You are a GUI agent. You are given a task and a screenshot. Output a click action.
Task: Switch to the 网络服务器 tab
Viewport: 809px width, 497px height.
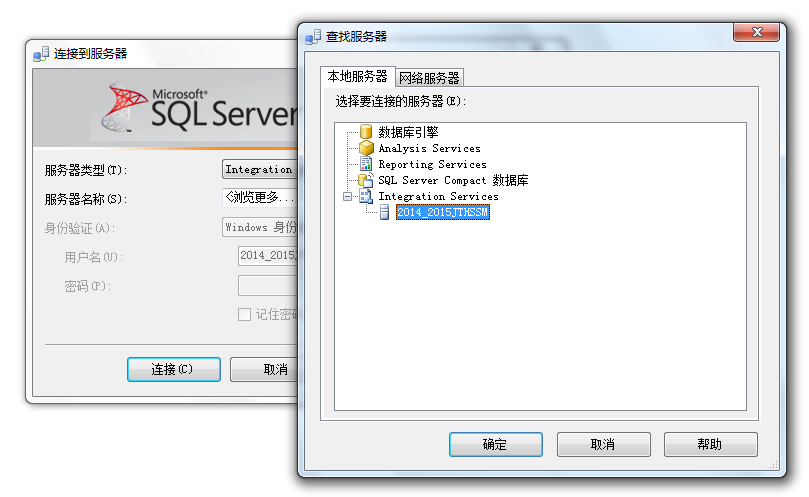[429, 78]
